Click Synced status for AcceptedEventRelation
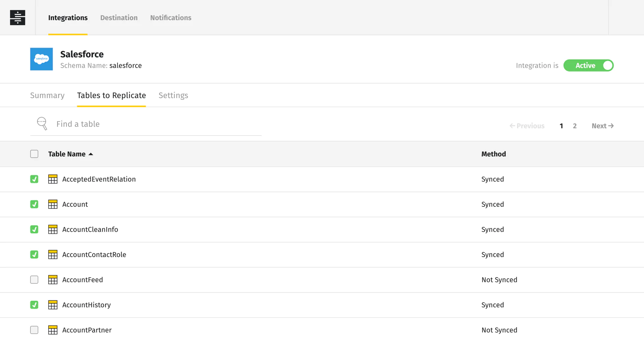644x342 pixels. pos(493,179)
